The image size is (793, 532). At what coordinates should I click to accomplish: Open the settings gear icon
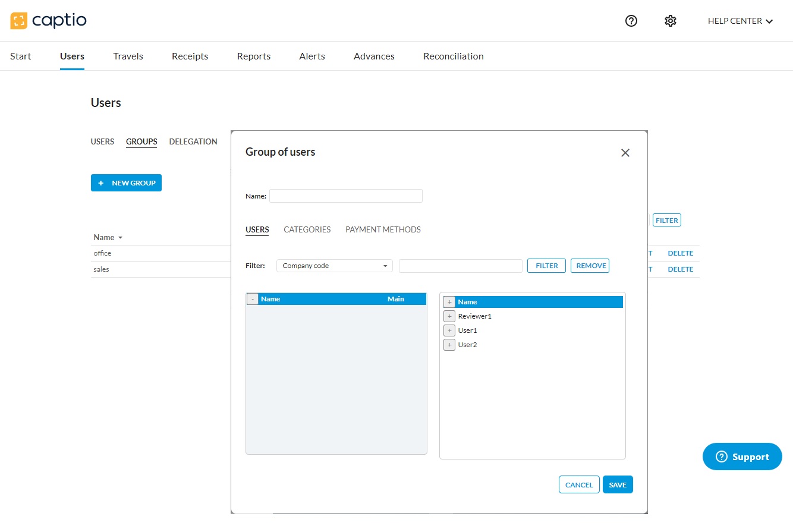coord(671,21)
